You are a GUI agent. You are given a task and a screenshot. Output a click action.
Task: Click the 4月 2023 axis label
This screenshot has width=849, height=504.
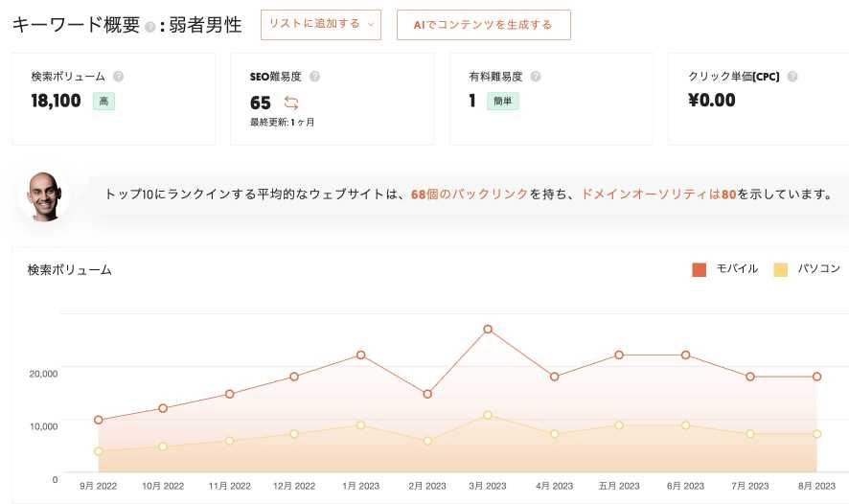pos(555,486)
